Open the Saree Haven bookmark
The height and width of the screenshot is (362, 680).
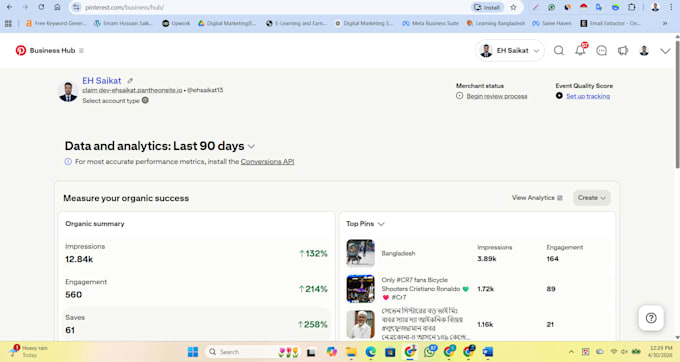coord(552,23)
